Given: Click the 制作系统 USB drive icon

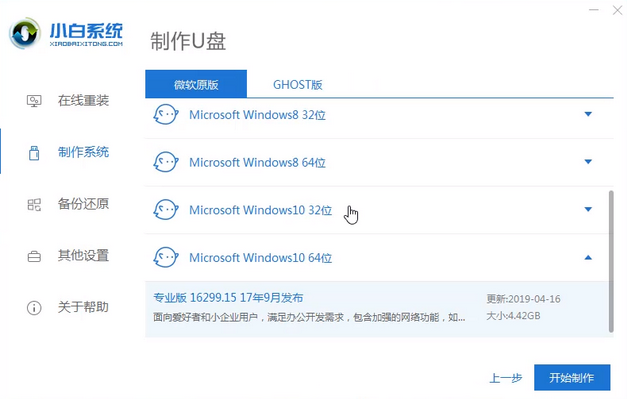Looking at the screenshot, I should pyautogui.click(x=34, y=153).
